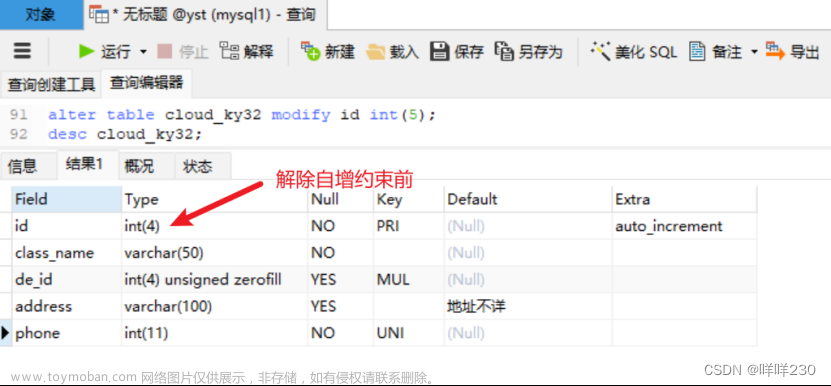The image size is (831, 386).
Task: Switch to the 对象 tab
Action: pyautogui.click(x=41, y=14)
